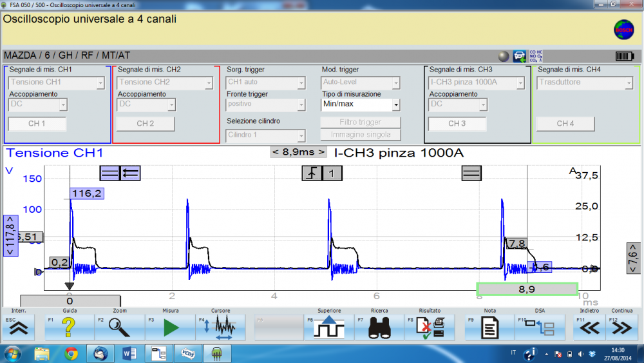The image size is (644, 363).
Task: Open CH1 Accoppiamento DC dropdown
Action: 38,104
